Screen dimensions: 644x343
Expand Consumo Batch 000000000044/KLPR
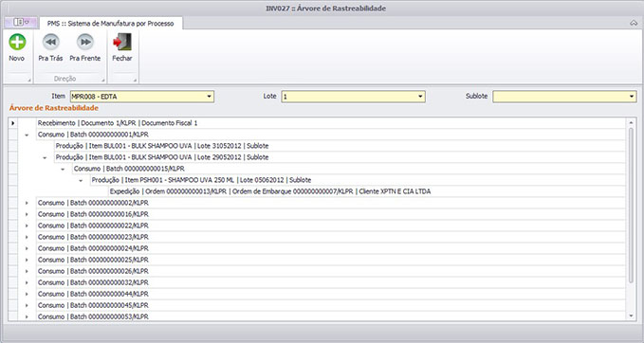pos(27,294)
